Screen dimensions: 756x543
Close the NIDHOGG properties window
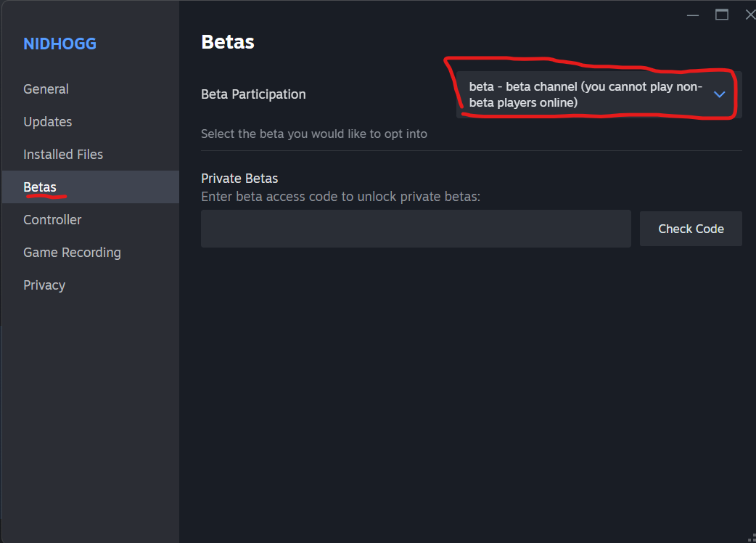[x=749, y=15]
